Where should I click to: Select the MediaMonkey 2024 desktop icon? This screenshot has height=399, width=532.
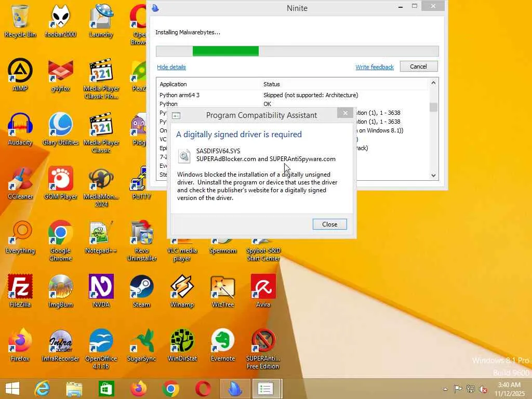(x=101, y=187)
